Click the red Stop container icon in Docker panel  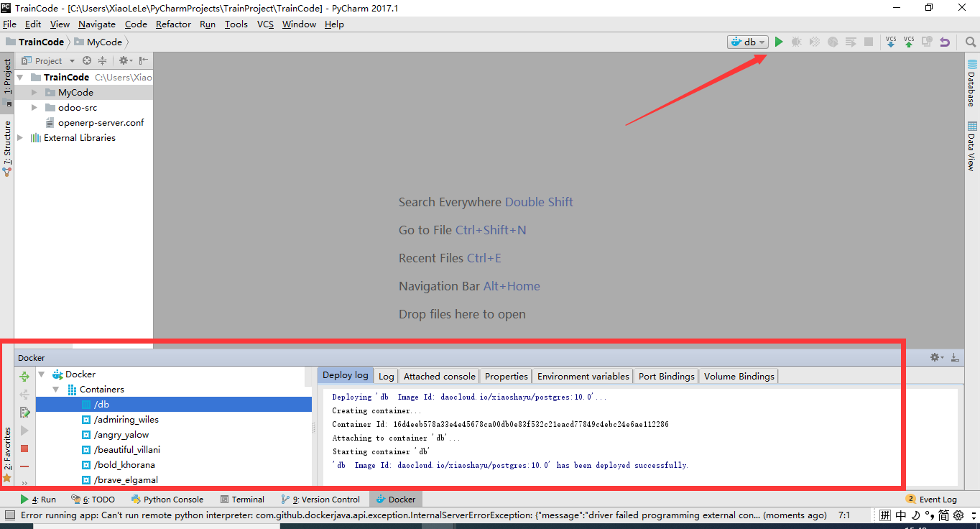point(24,448)
